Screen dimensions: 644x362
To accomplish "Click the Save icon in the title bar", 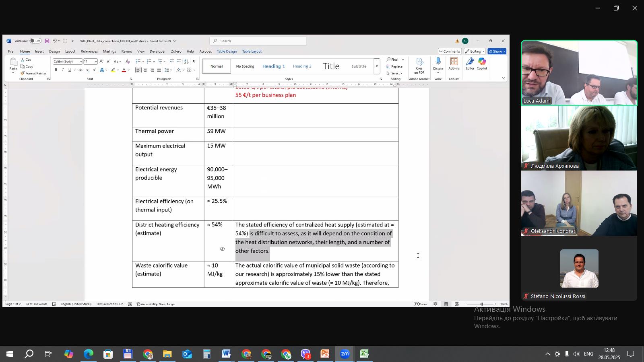I will tap(47, 41).
